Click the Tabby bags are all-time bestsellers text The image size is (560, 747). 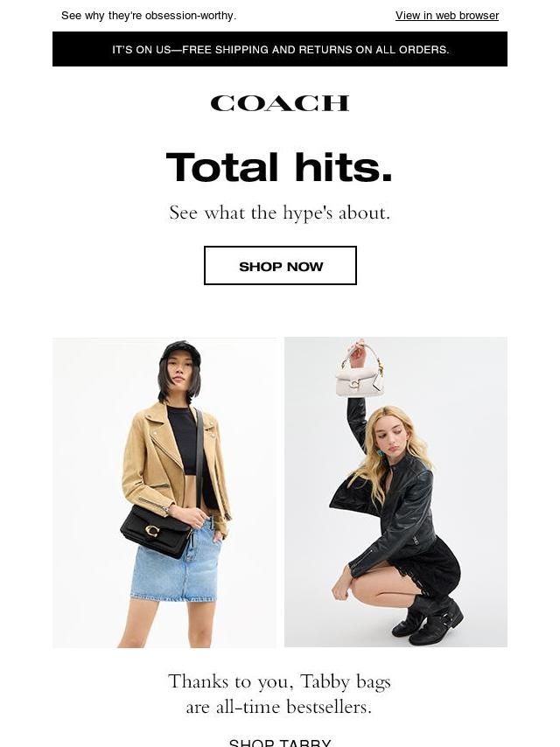[x=280, y=695]
